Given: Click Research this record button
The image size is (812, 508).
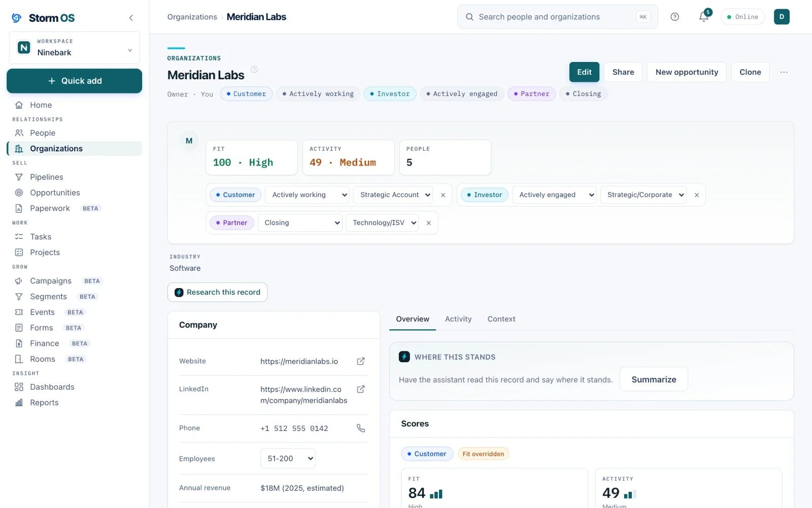Looking at the screenshot, I should (217, 293).
